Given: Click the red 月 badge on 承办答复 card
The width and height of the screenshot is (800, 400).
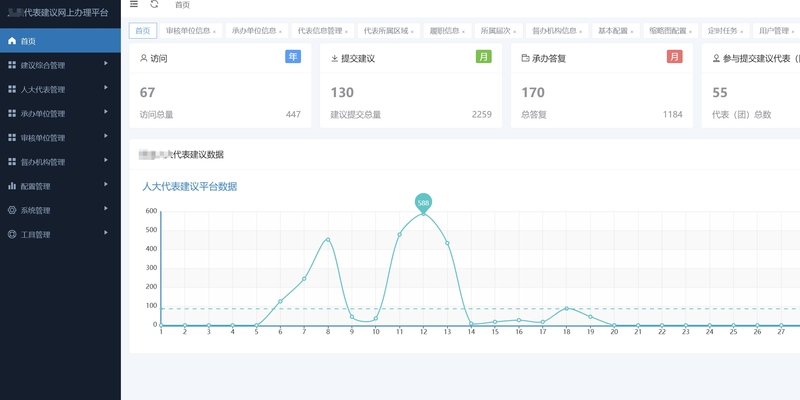Looking at the screenshot, I should [675, 57].
